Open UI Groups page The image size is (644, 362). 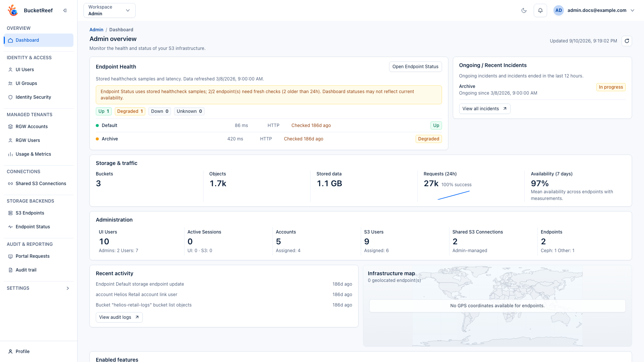click(38, 83)
